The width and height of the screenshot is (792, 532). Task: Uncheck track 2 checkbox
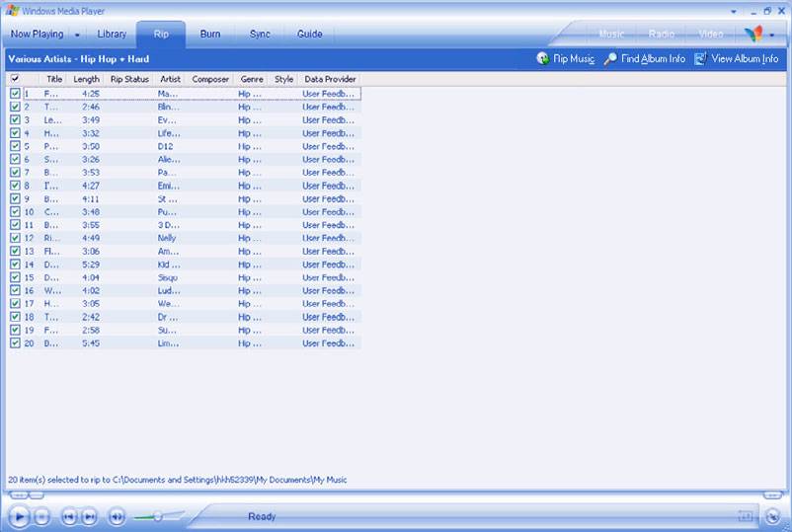pos(15,107)
